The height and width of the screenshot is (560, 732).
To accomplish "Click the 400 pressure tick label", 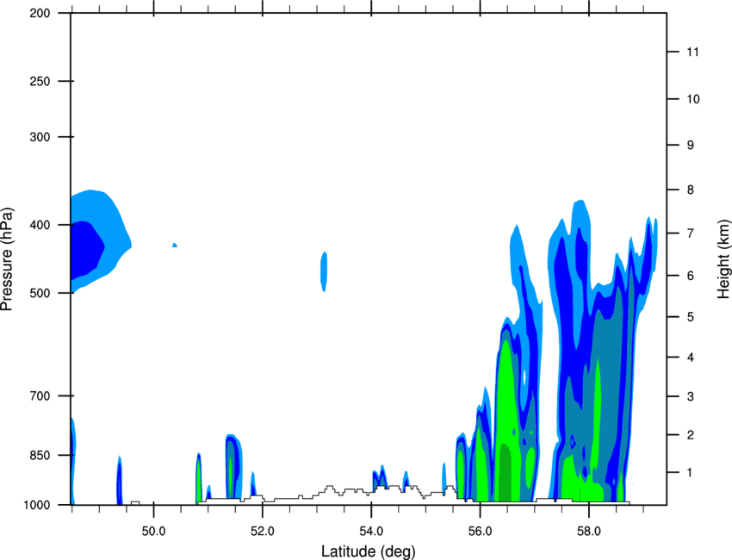I will click(40, 225).
